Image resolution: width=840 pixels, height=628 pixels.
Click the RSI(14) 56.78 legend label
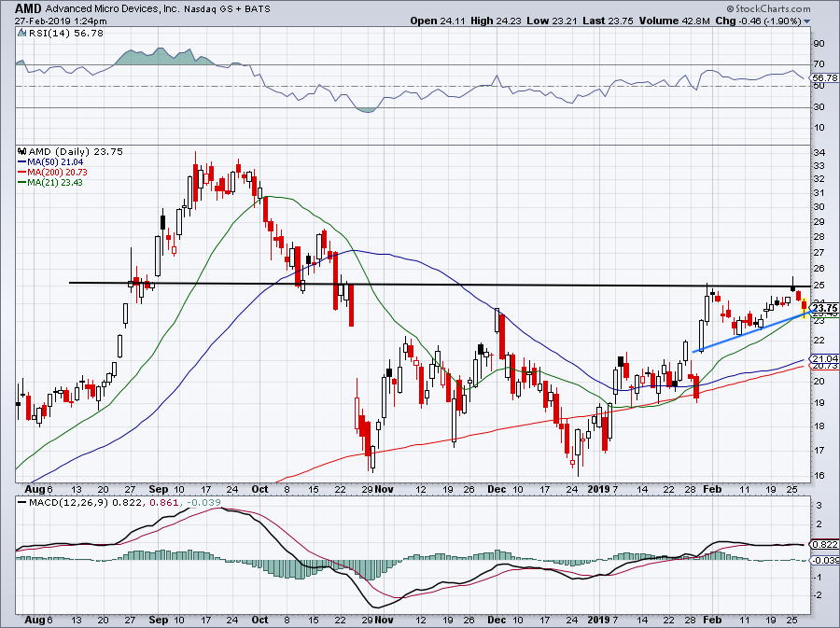point(65,34)
